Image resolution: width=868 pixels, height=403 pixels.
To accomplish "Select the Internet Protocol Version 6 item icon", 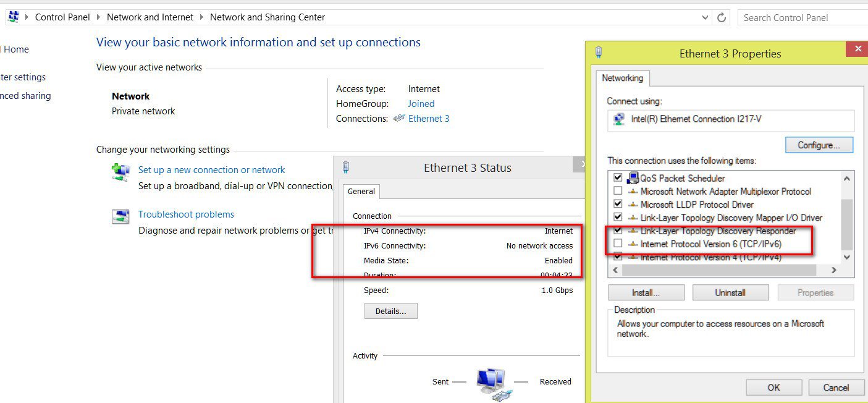I will [x=633, y=244].
